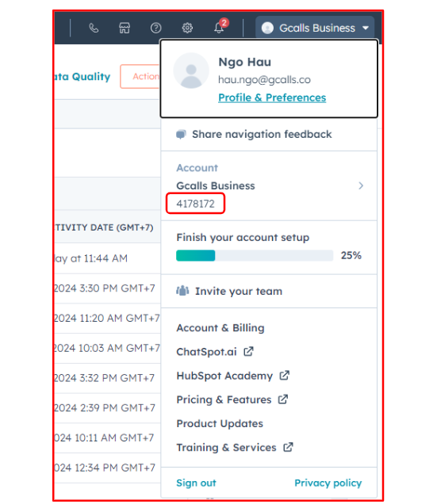The width and height of the screenshot is (437, 504).
Task: Click the HubSpot Academy external link icon
Action: pos(284,375)
